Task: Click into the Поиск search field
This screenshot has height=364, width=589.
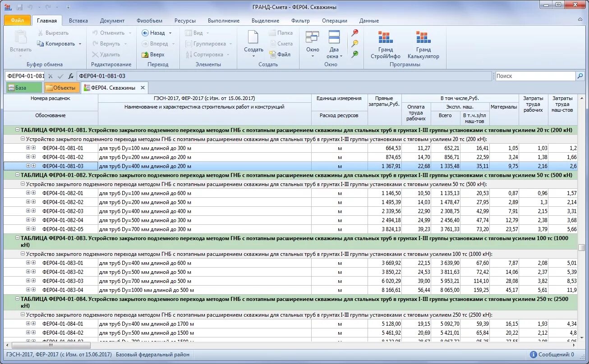Action: (535, 76)
